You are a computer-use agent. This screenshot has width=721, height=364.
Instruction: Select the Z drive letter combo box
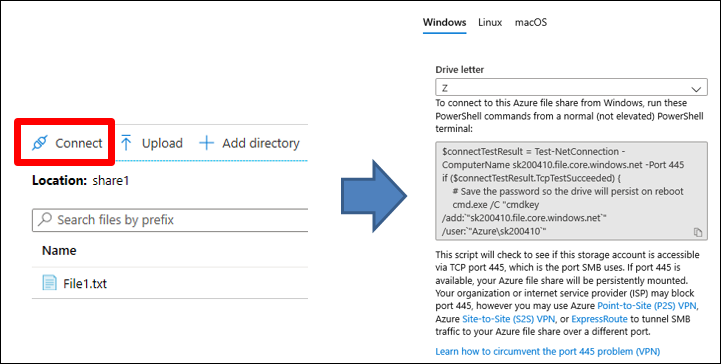tap(572, 87)
